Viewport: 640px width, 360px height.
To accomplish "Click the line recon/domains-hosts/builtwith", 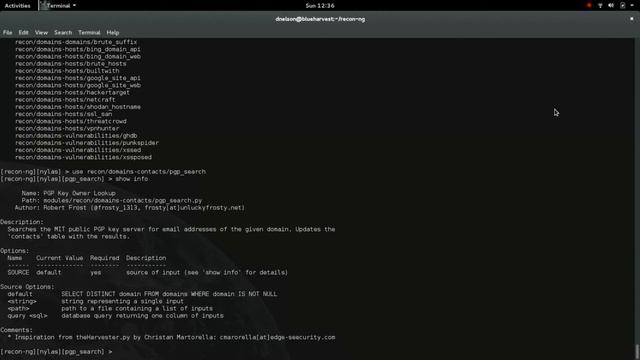I will (x=67, y=71).
